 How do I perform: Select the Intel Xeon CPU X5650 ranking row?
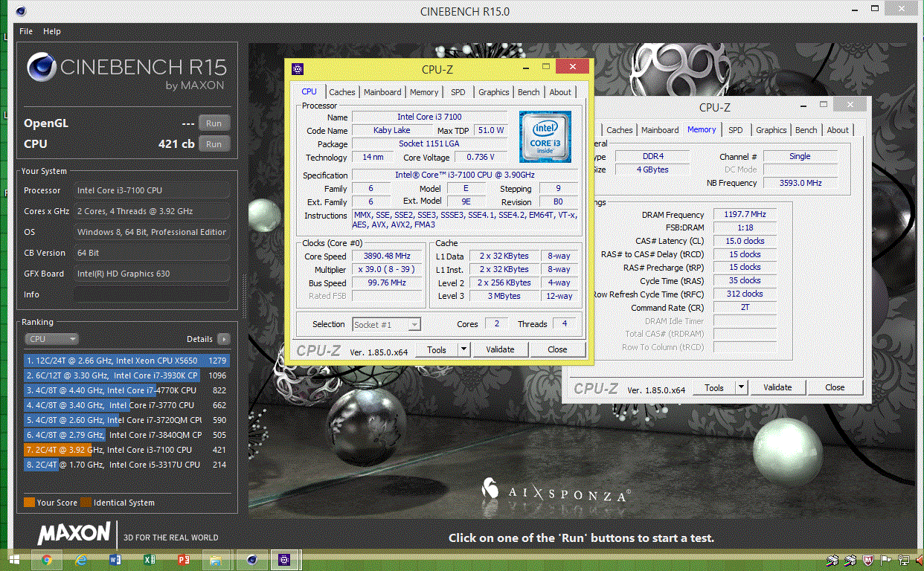click(x=126, y=361)
